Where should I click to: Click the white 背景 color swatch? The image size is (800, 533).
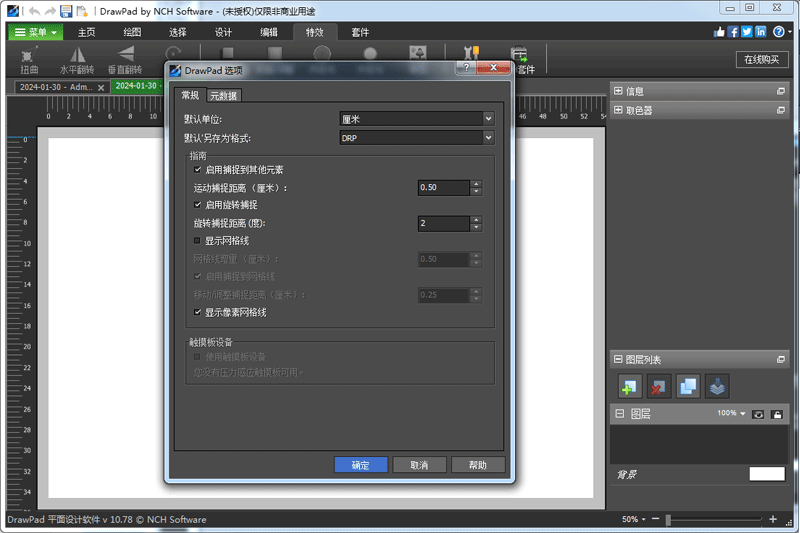pos(767,474)
